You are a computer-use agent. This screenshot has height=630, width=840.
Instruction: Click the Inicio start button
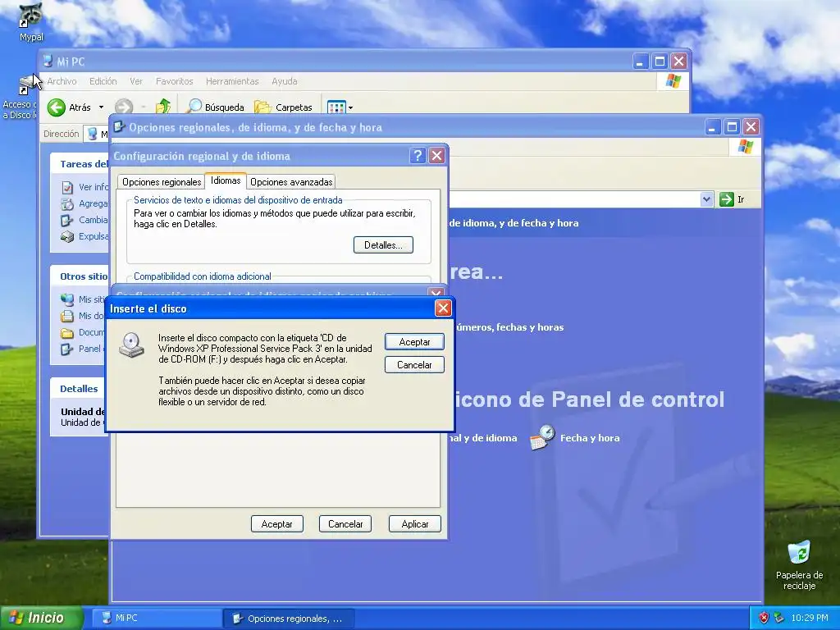[41, 618]
